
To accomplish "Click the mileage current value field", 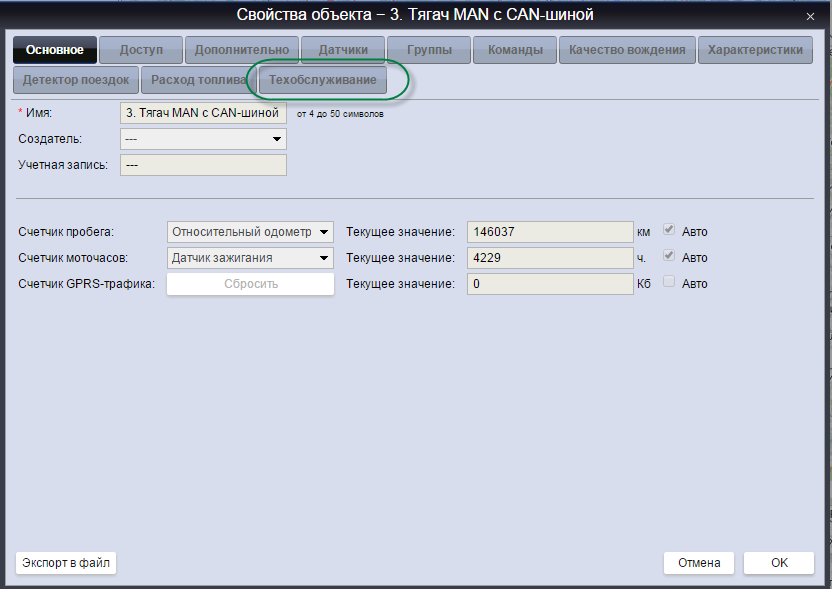I will click(x=550, y=232).
